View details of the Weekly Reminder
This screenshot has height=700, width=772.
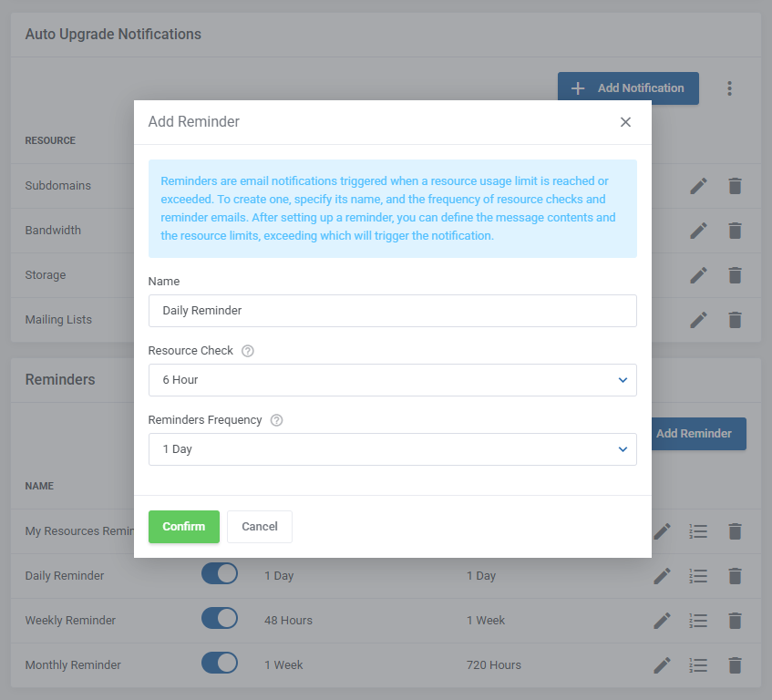click(698, 620)
